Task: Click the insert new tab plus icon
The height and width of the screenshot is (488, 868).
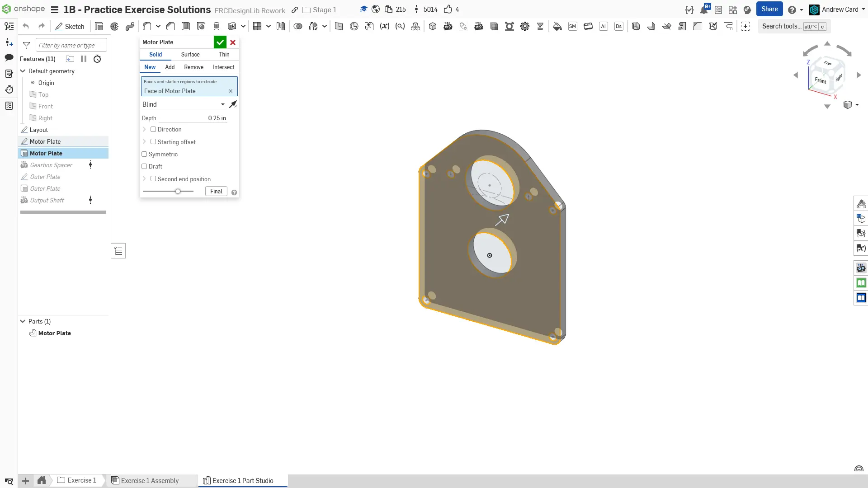Action: coord(25,481)
